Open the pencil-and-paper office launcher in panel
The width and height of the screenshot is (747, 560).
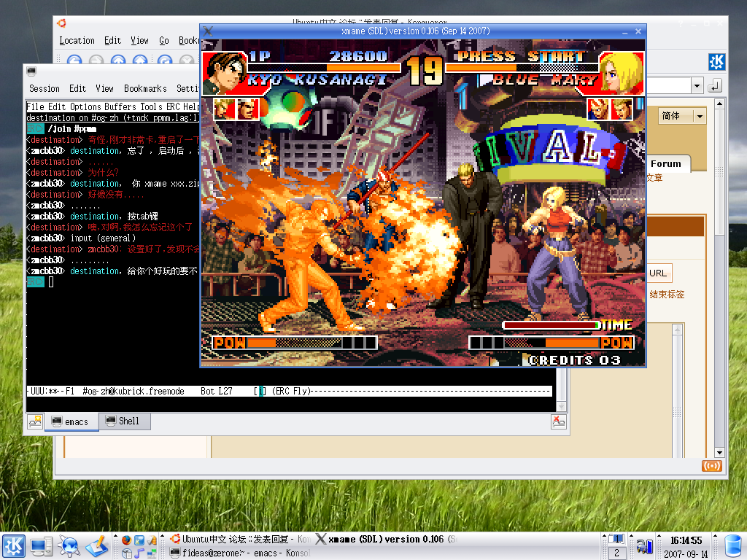97,546
